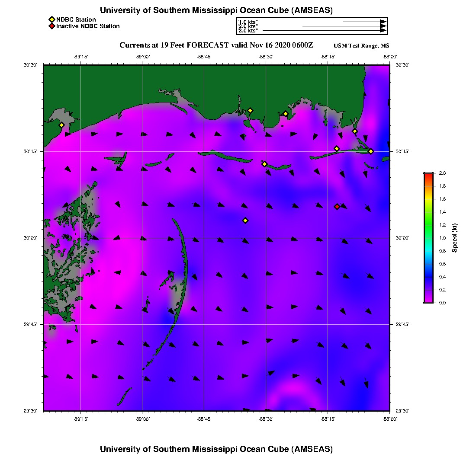Click the 'Inactive NDBC Station' legend label
This screenshot has width=476, height=454.
88,26
